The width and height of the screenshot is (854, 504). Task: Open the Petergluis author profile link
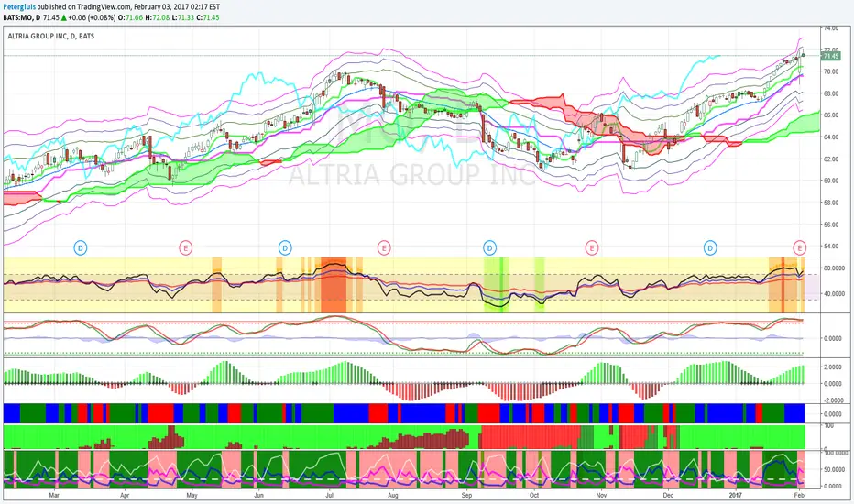pyautogui.click(x=19, y=7)
